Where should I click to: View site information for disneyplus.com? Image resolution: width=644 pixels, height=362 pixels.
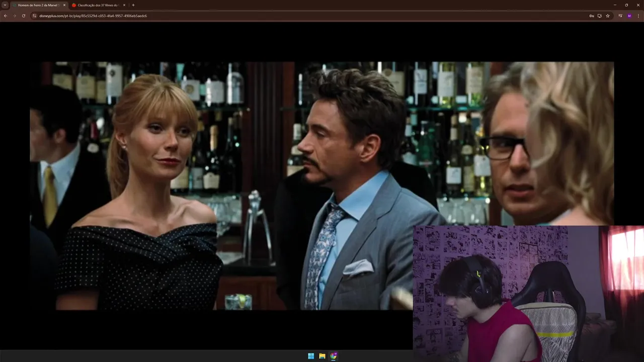pyautogui.click(x=34, y=16)
